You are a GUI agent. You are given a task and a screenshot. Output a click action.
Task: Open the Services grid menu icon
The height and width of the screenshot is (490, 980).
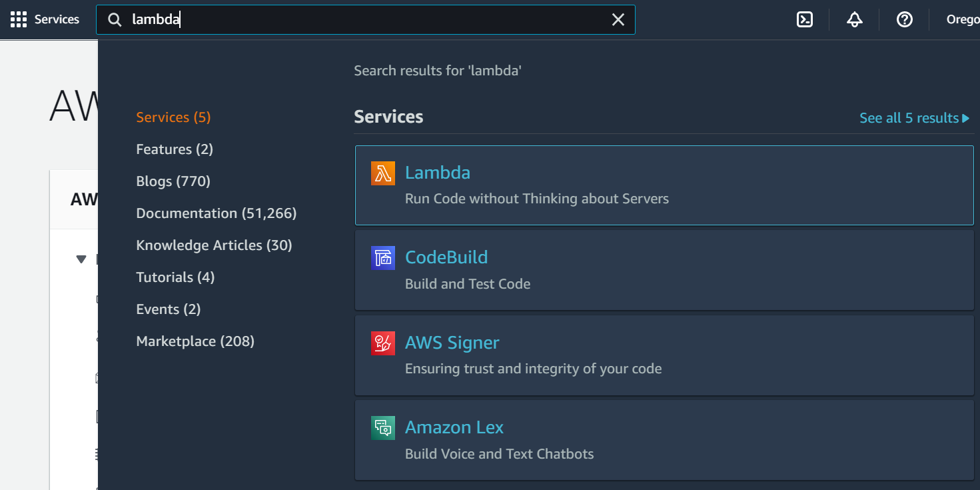(19, 19)
